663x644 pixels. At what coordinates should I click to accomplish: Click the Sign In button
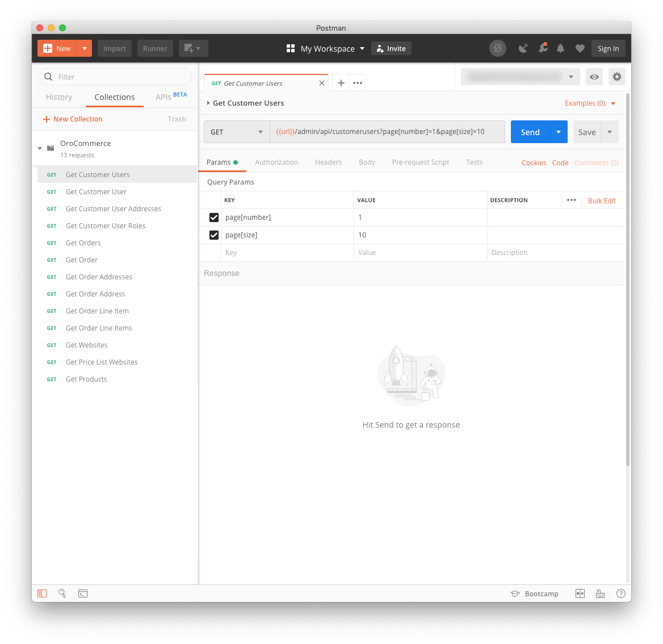(608, 49)
